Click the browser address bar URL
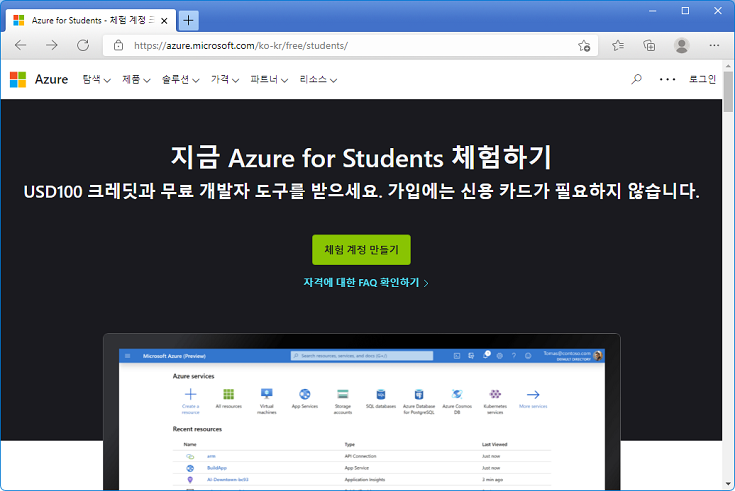735x491 pixels. click(241, 45)
